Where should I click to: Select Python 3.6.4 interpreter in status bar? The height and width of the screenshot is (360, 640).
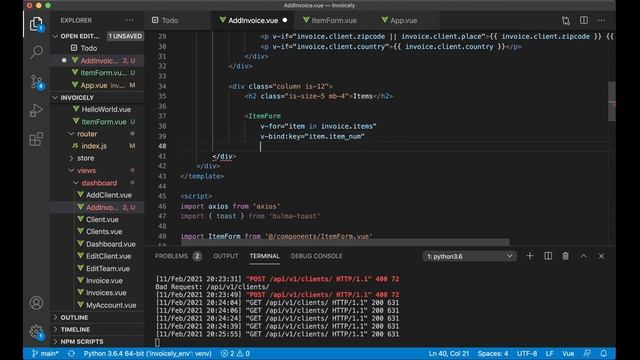(147, 353)
